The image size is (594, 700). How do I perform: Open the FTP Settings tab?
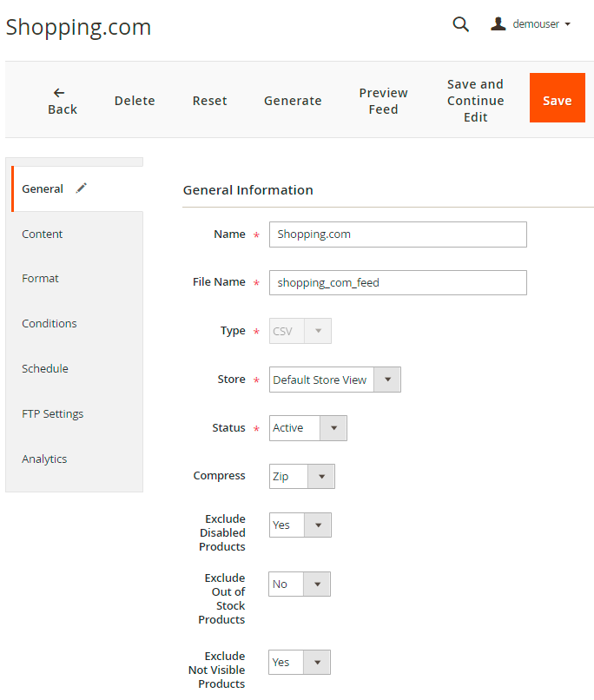click(53, 414)
